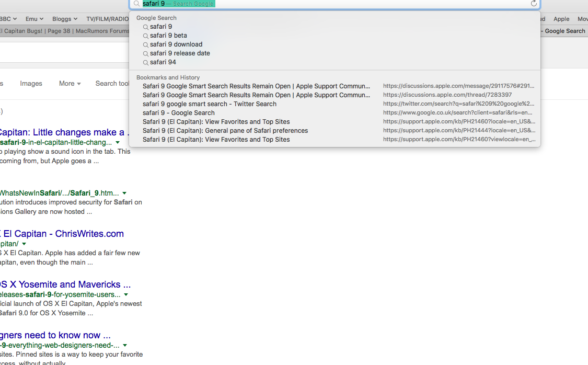Expand arrow next to safari-9-in-el-capitan URL

118,143
